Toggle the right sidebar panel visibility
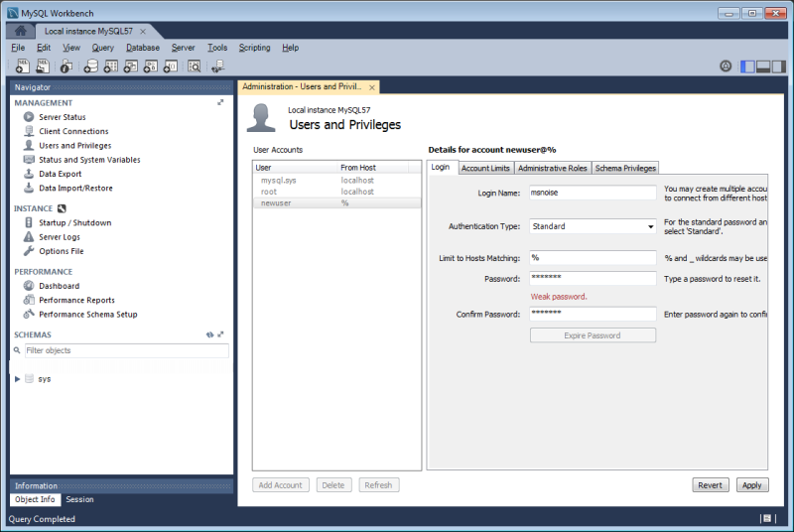Viewport: 794px width, 532px height. click(x=779, y=66)
